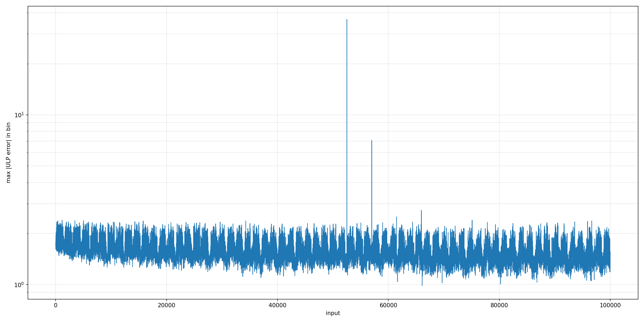Click the lowest dip near 66000
644x322 pixels.
tap(422, 285)
